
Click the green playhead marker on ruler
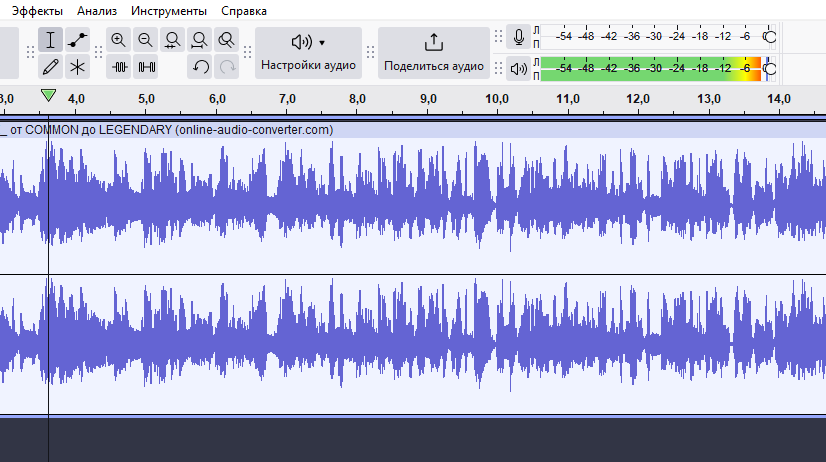[x=48, y=95]
